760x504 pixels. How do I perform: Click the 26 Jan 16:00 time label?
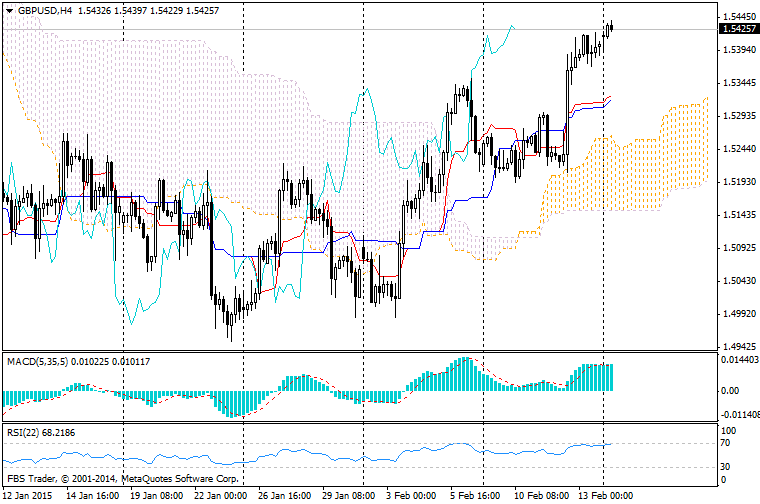click(x=285, y=496)
